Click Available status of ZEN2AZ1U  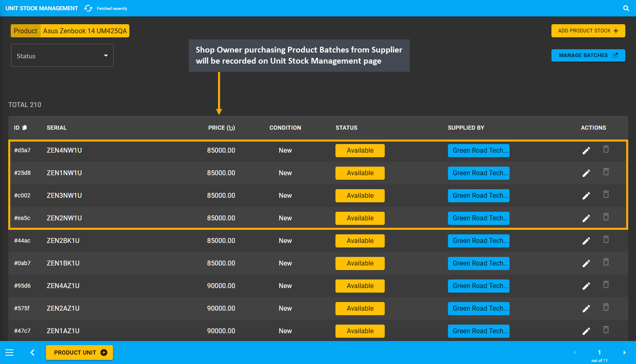click(360, 309)
